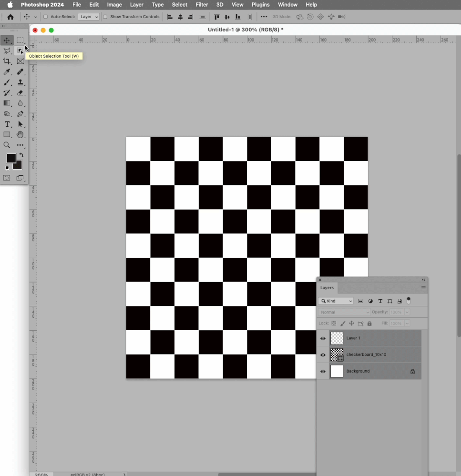Select the Dodge tool
Viewport: 461px width, 476px height.
tap(7, 114)
